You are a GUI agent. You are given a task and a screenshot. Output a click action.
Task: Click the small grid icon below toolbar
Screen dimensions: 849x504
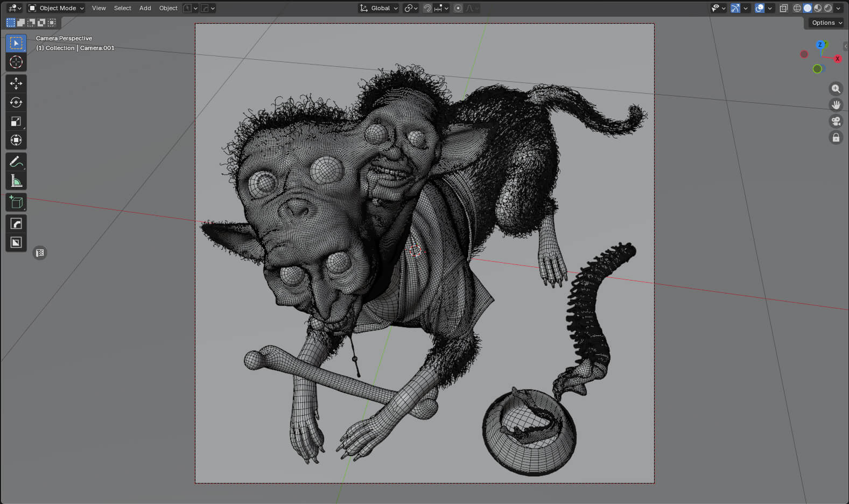(x=40, y=253)
